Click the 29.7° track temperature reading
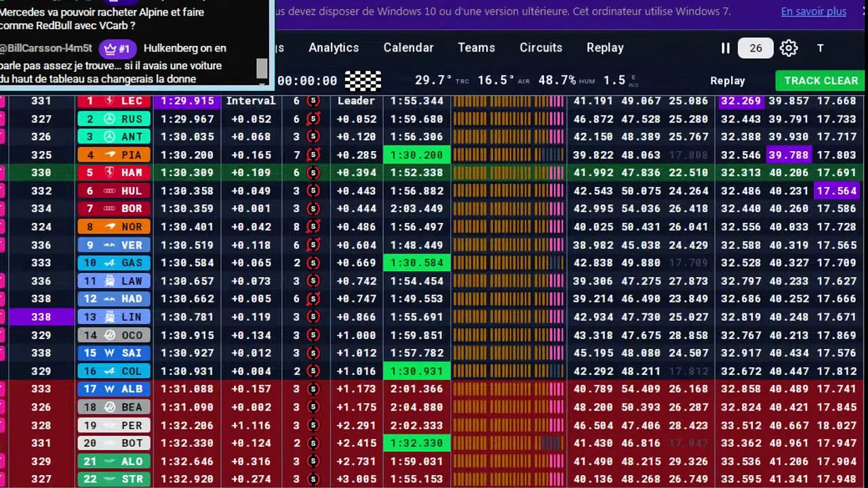Screen dimensions: 868x488 point(433,80)
